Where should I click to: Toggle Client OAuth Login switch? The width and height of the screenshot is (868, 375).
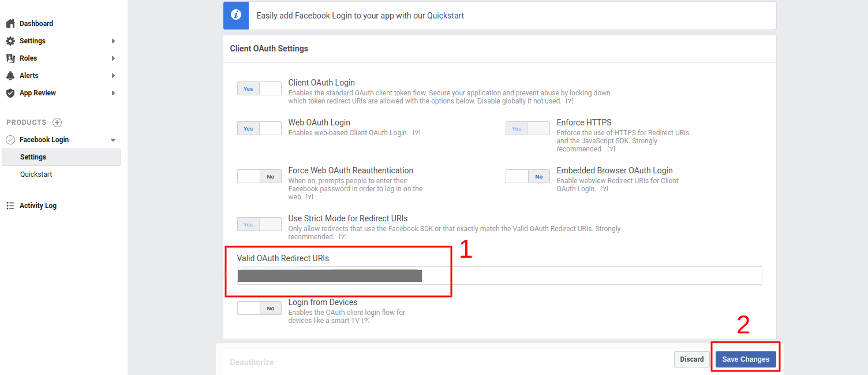[x=259, y=89]
